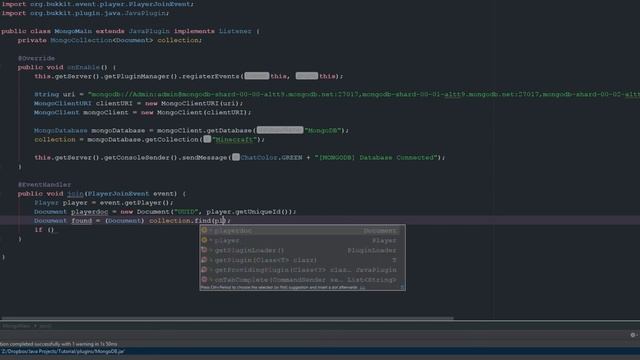Click the underlined found variable

pyautogui.click(x=82, y=220)
